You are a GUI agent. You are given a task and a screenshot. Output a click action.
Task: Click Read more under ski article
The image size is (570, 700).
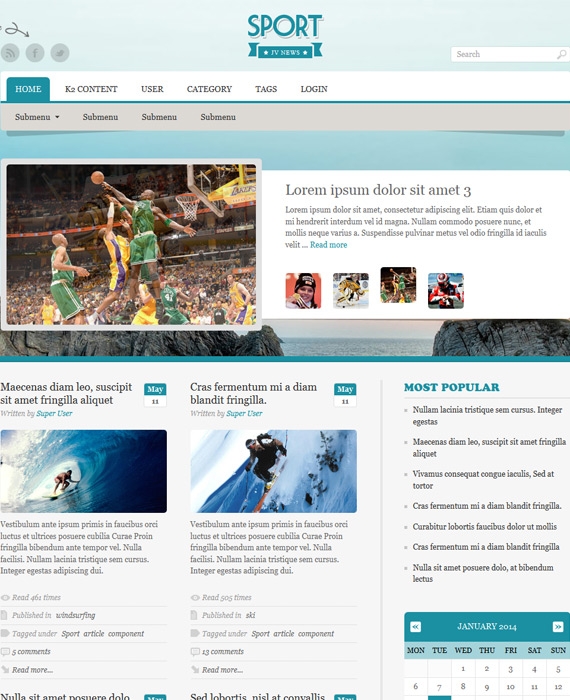pyautogui.click(x=222, y=670)
